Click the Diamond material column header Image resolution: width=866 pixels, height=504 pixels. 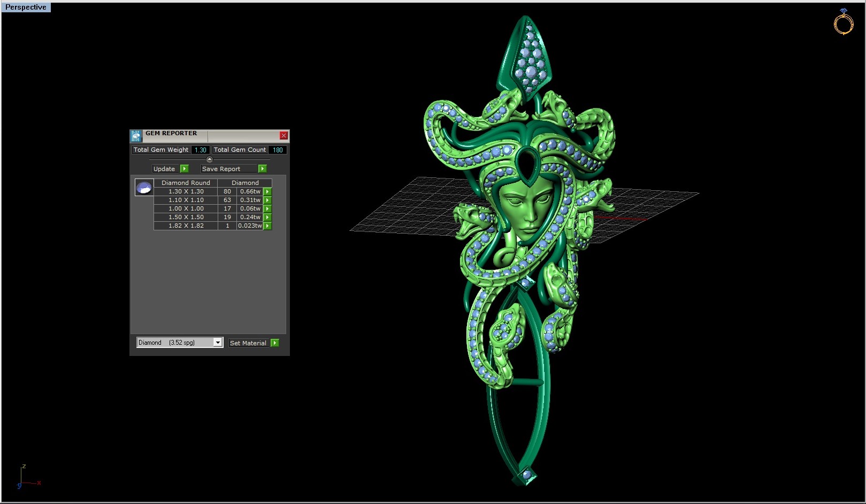[245, 183]
